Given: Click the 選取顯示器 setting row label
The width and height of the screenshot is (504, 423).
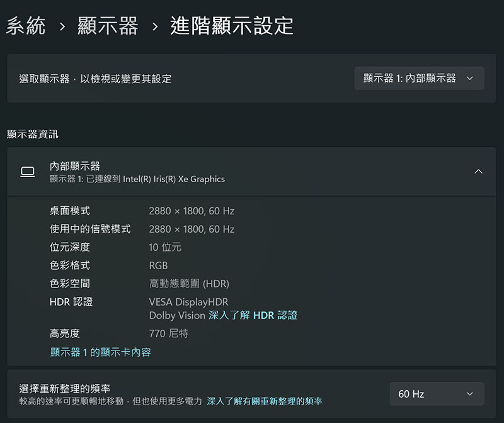Looking at the screenshot, I should 95,79.
